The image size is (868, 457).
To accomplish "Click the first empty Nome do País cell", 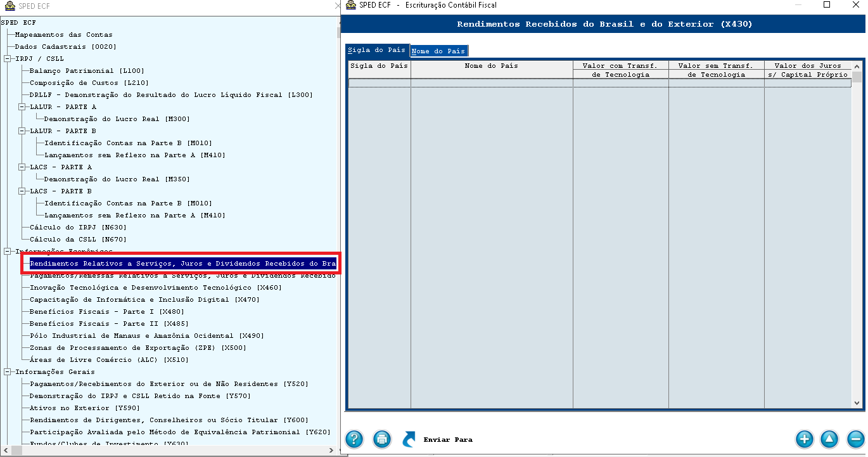I will tap(492, 83).
